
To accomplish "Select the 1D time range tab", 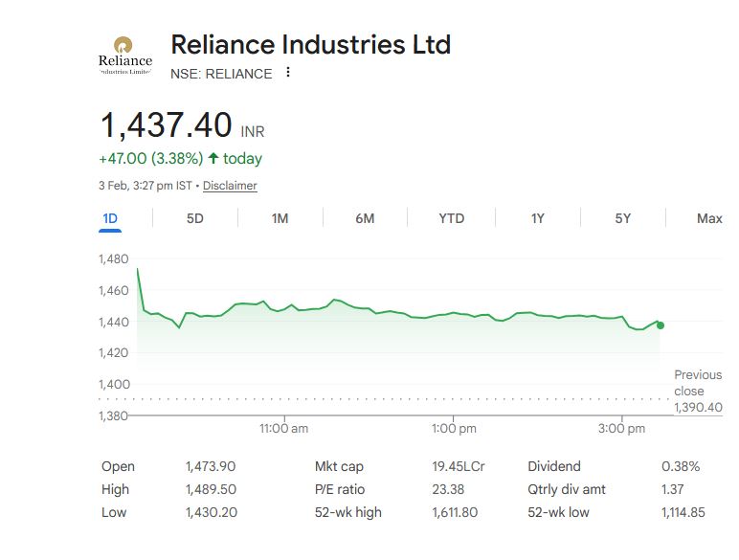I will click(110, 218).
